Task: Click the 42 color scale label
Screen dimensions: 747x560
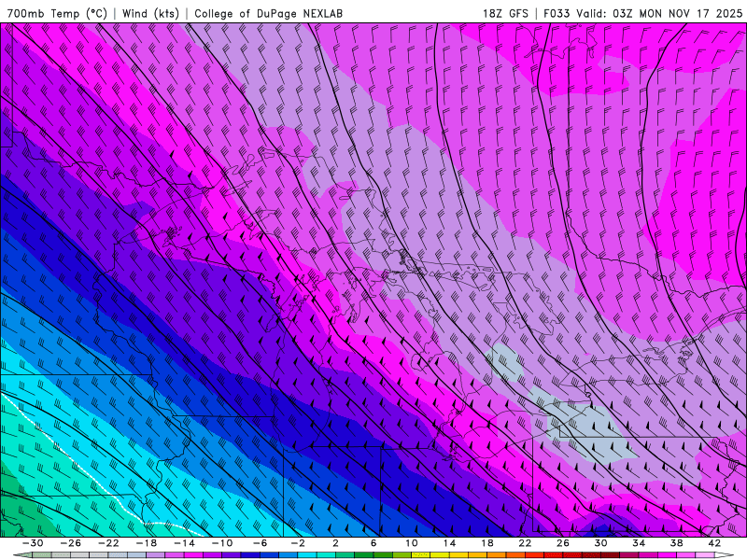Action: [714, 543]
